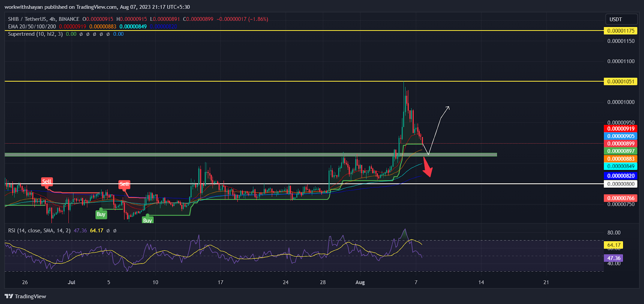Click the orange 0.00000883 value in EMA legend
This screenshot has height=304, width=644.
pyautogui.click(x=103, y=27)
